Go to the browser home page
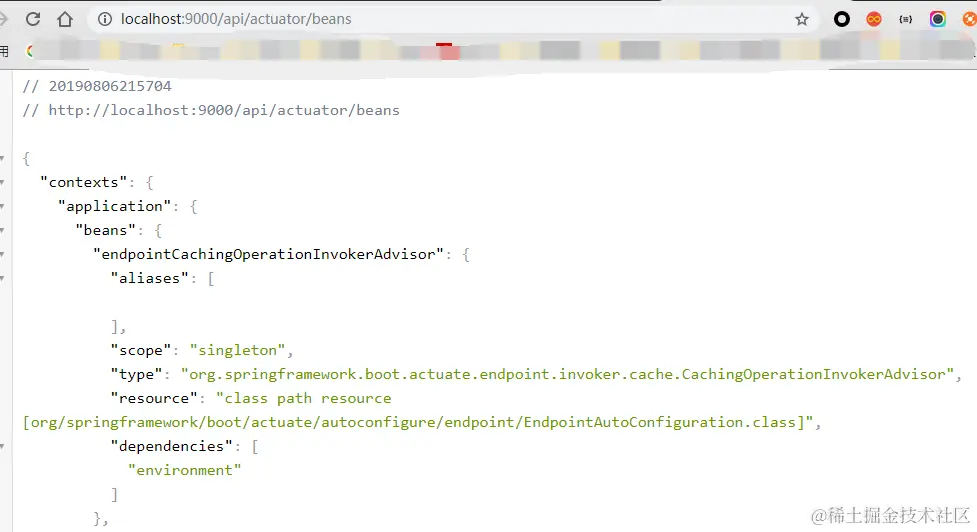The image size is (977, 532). tap(65, 19)
